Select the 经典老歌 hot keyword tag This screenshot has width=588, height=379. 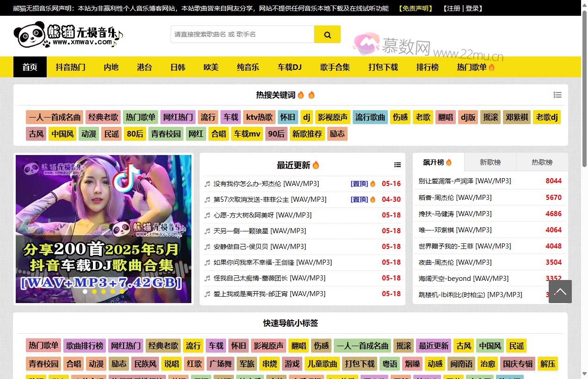point(103,117)
